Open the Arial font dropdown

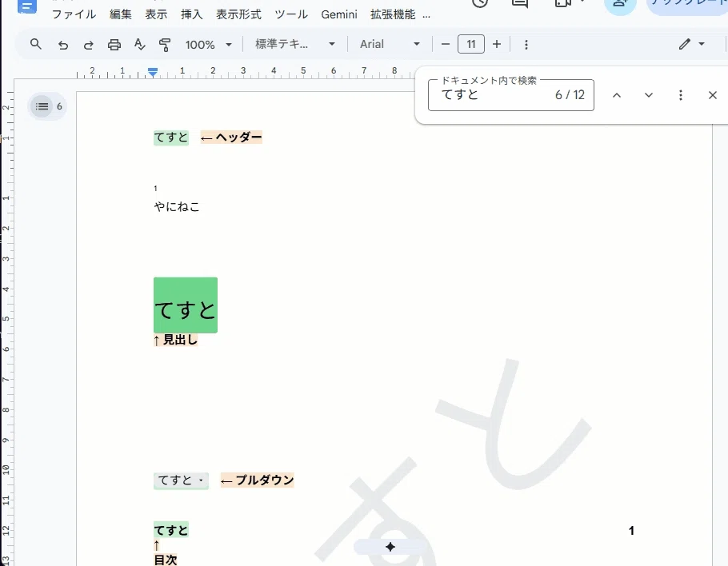coord(390,44)
